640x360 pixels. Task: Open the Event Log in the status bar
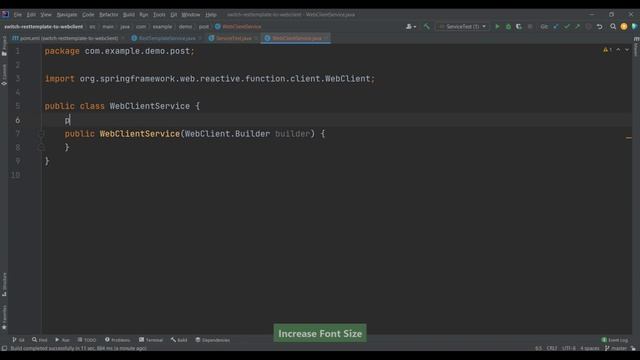click(x=615, y=340)
